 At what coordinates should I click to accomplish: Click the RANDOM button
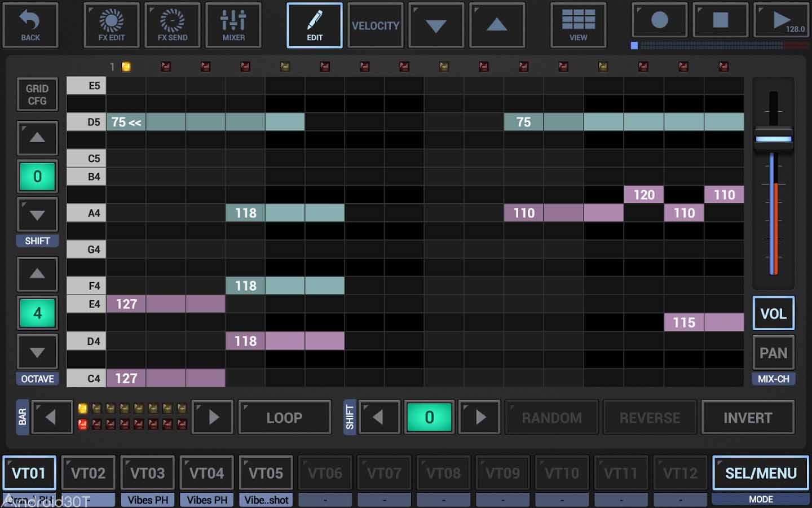click(x=551, y=417)
